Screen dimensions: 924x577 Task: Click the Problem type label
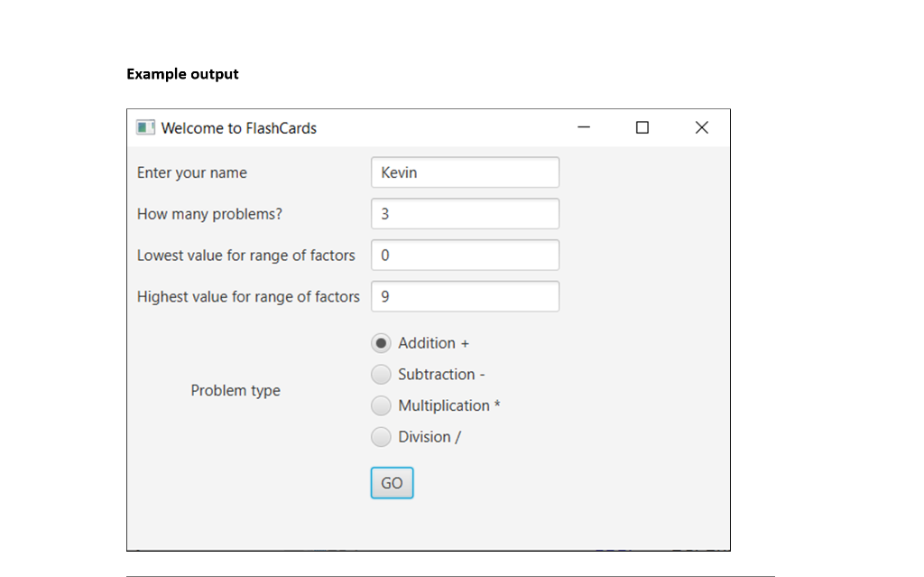click(x=236, y=390)
